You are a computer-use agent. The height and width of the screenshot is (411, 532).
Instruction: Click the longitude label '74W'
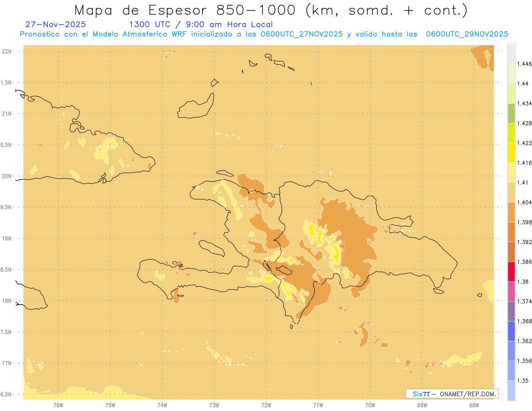click(162, 405)
